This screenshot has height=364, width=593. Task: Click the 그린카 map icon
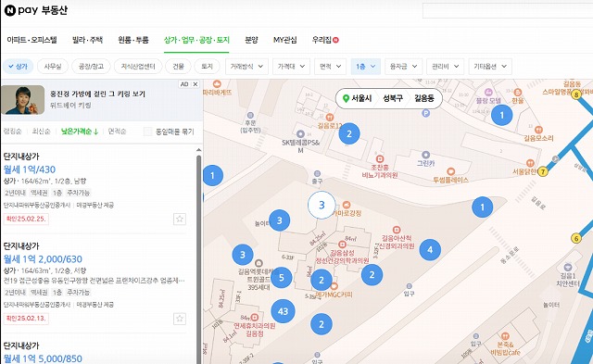point(426,155)
